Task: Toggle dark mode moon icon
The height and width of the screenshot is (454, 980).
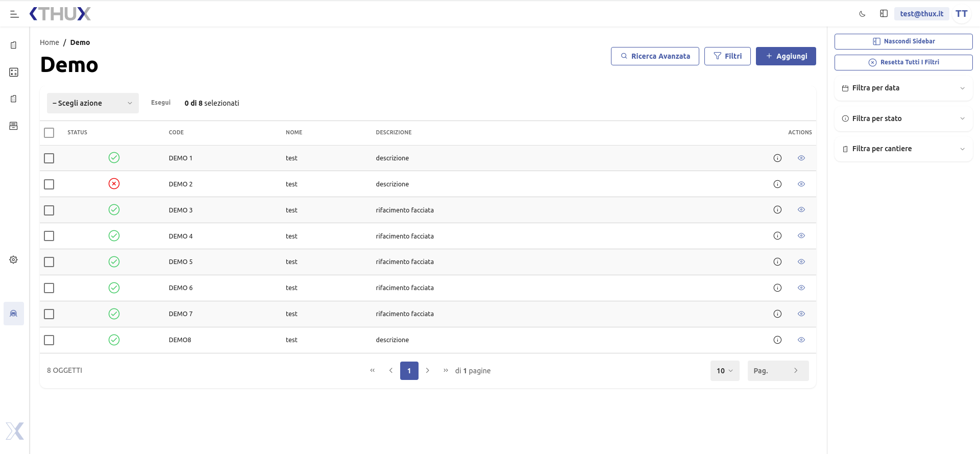Action: point(862,14)
